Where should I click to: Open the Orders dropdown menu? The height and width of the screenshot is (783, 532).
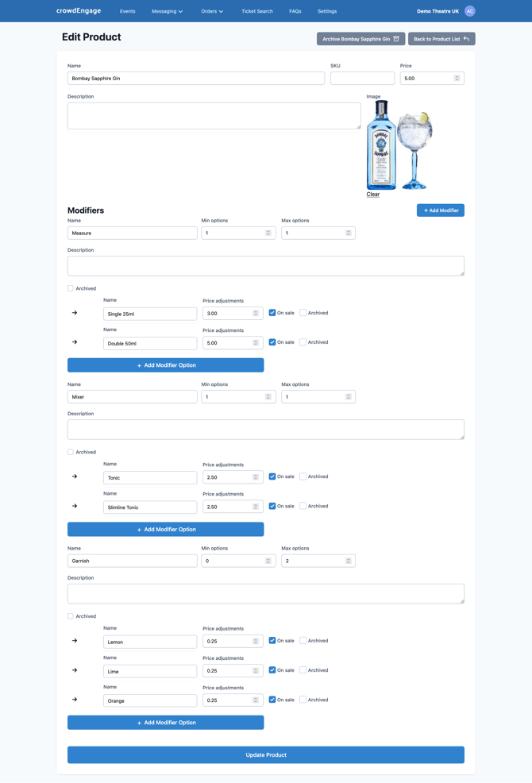pyautogui.click(x=212, y=11)
